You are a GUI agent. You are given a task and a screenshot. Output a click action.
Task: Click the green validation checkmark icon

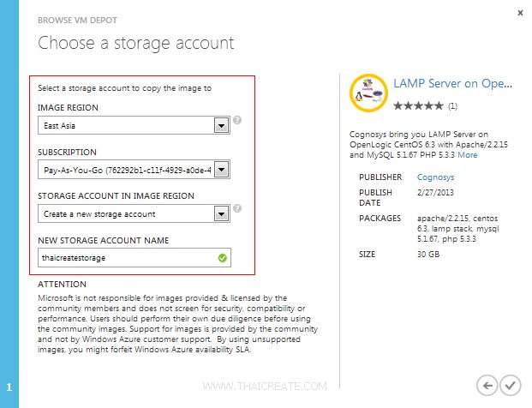click(x=223, y=257)
